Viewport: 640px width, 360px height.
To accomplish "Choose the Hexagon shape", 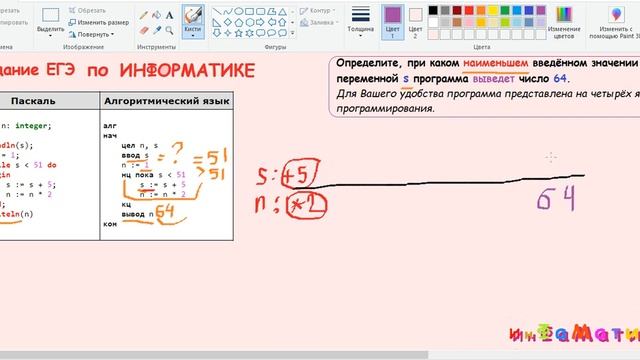I will click(x=250, y=22).
